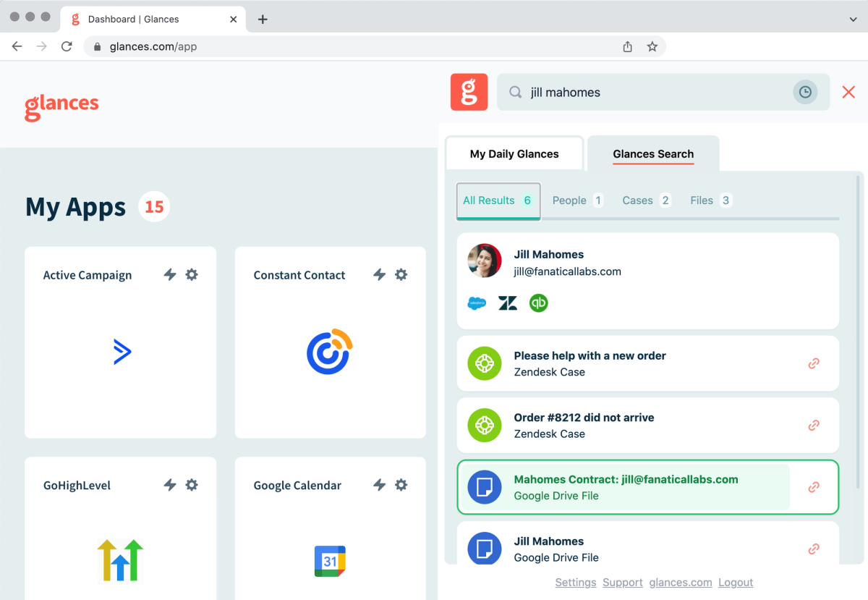The height and width of the screenshot is (600, 868).
Task: Select Glances Search tab
Action: click(653, 153)
